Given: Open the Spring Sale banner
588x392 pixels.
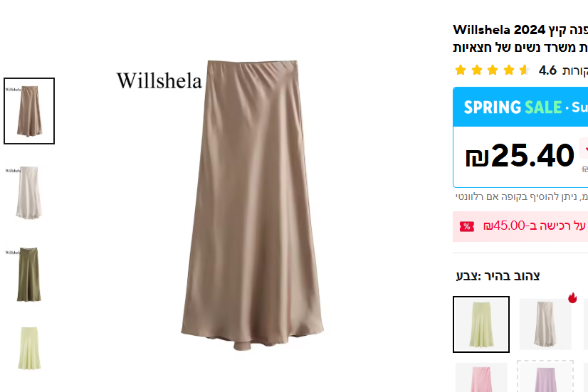Looking at the screenshot, I should coord(520,107).
